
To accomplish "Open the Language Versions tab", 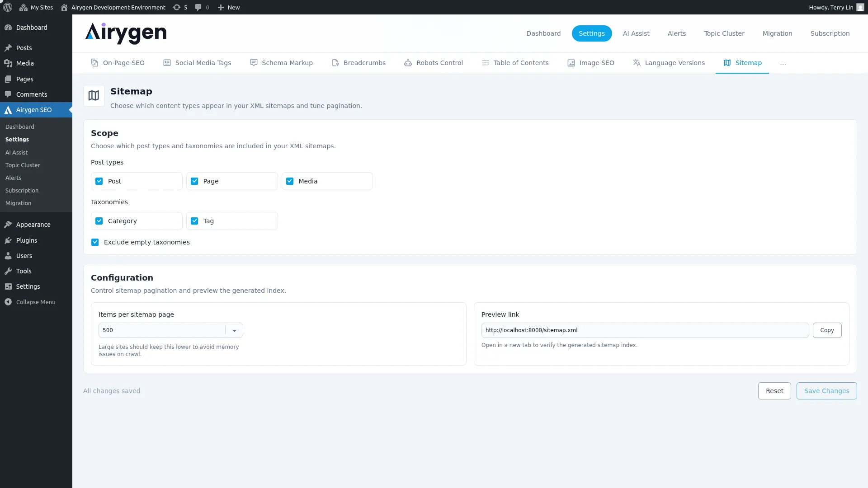I will (669, 63).
